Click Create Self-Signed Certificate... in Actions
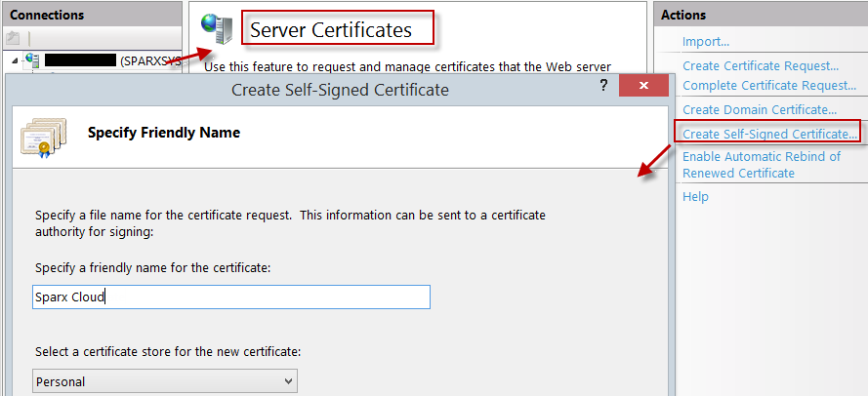868x396 pixels. (x=767, y=133)
